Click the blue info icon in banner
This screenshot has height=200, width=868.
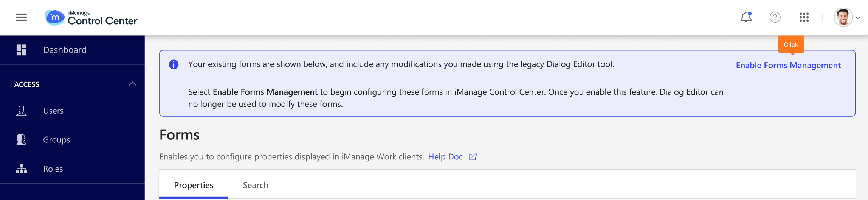click(x=174, y=64)
